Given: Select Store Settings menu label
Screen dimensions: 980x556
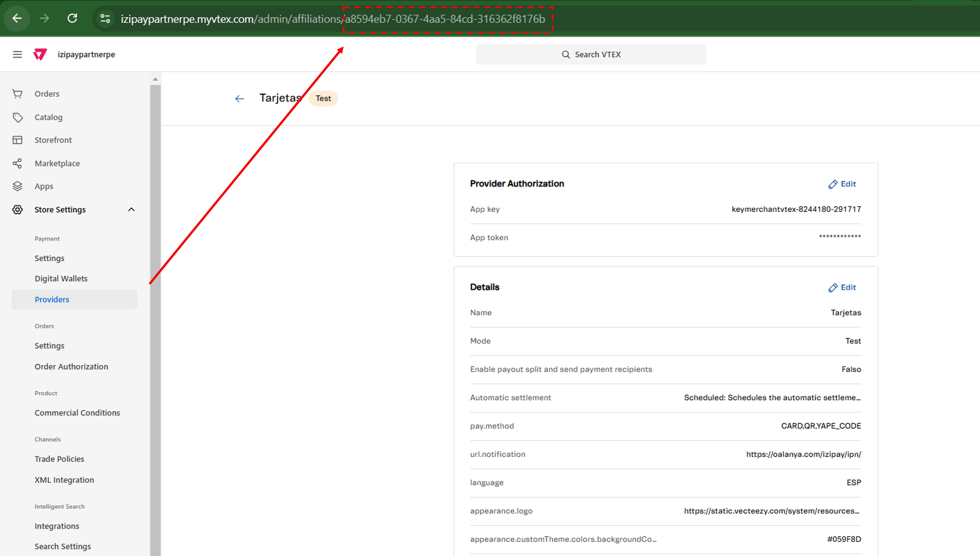Looking at the screenshot, I should point(60,209).
